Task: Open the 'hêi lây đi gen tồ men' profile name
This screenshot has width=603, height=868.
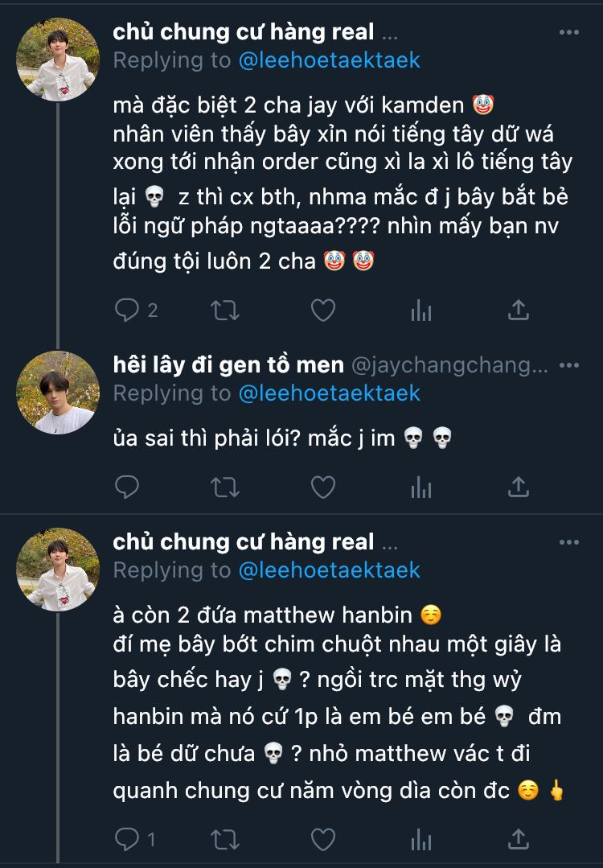Action: (x=228, y=364)
